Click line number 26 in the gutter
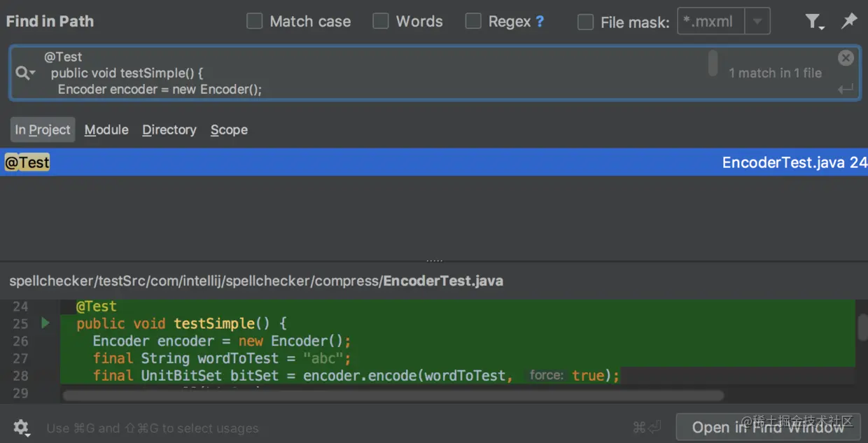 [20, 341]
